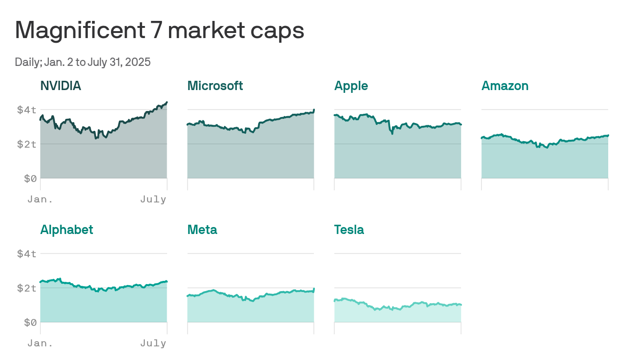Click the Meta panel heading

tap(202, 230)
